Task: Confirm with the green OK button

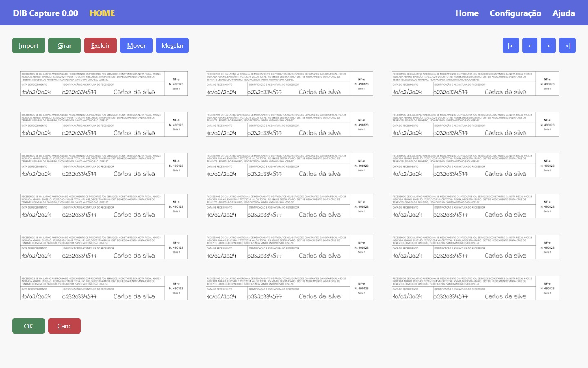Action: [29, 326]
